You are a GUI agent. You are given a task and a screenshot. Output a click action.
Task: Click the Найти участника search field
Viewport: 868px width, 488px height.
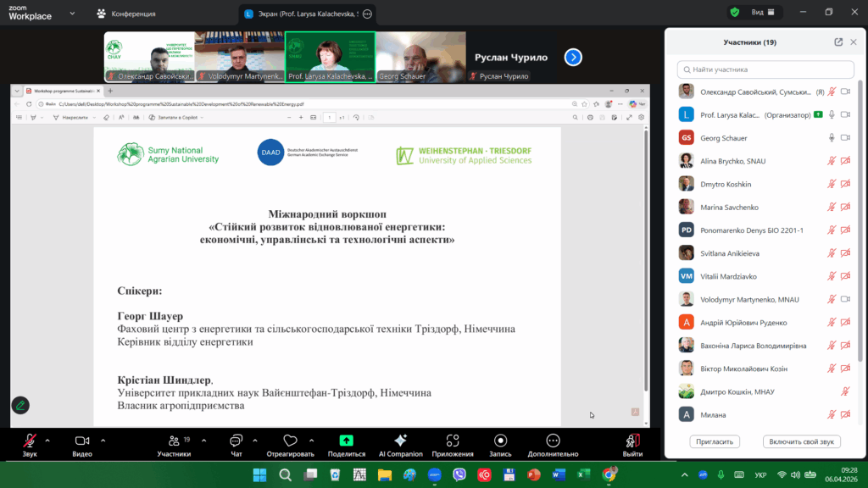click(x=765, y=69)
